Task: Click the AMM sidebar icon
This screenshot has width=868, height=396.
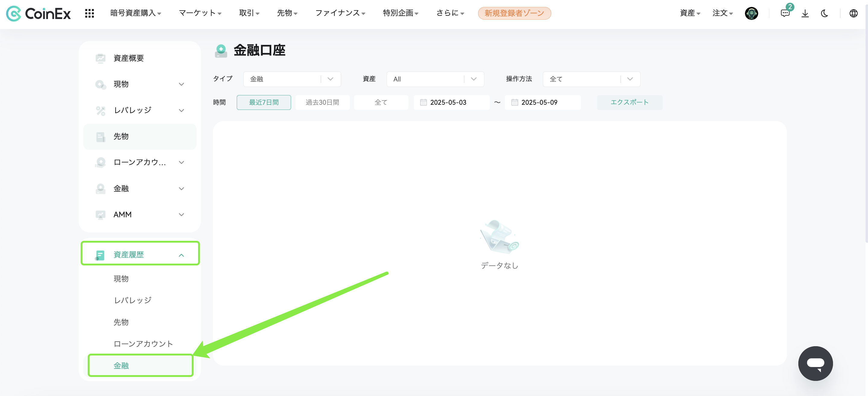Action: tap(100, 215)
